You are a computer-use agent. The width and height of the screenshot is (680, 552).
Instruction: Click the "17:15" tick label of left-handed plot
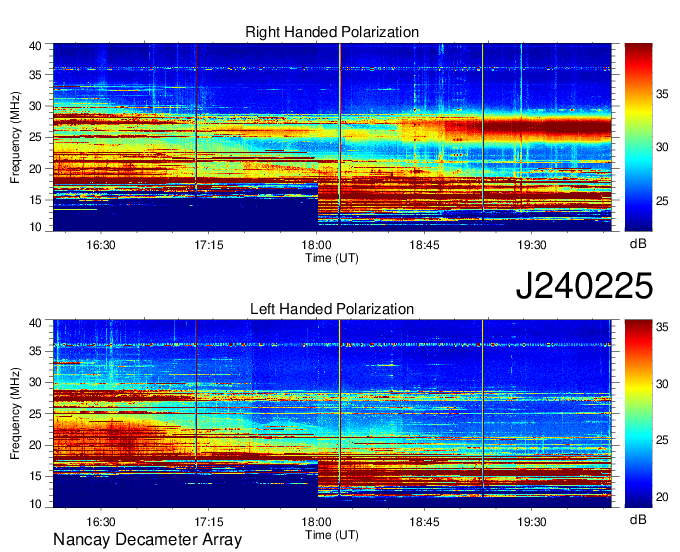coord(209,522)
